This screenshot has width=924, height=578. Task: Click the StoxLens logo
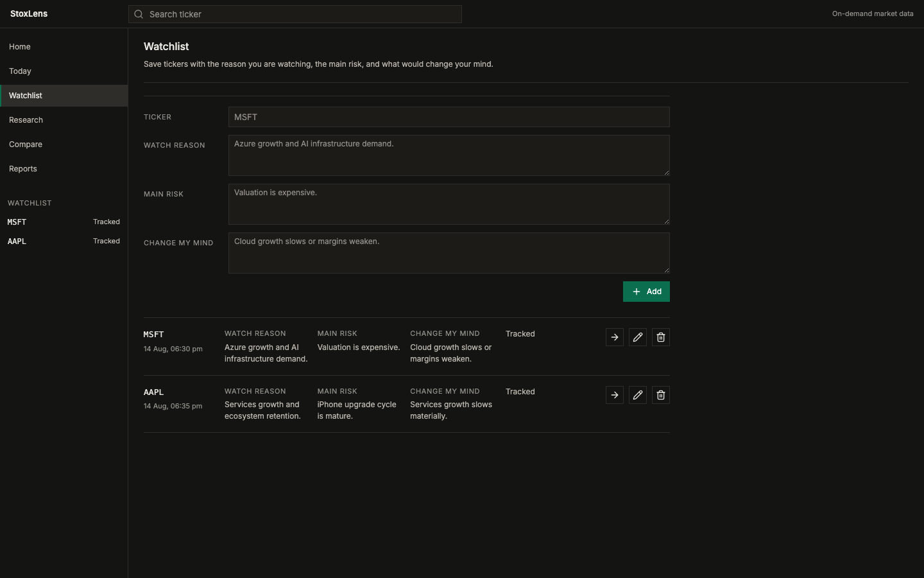click(29, 13)
